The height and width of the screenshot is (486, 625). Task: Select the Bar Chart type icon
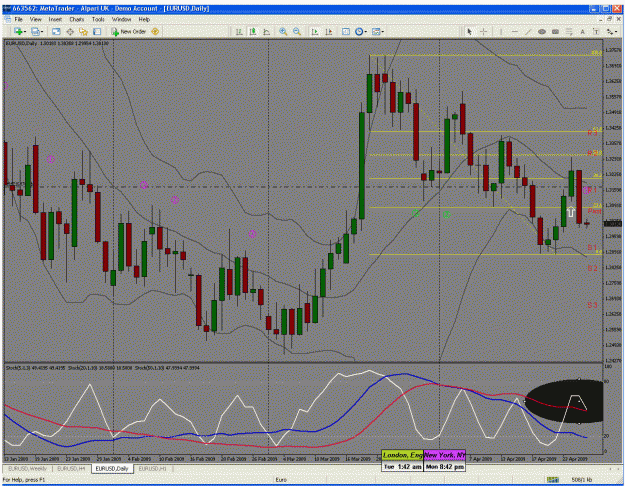tap(239, 31)
